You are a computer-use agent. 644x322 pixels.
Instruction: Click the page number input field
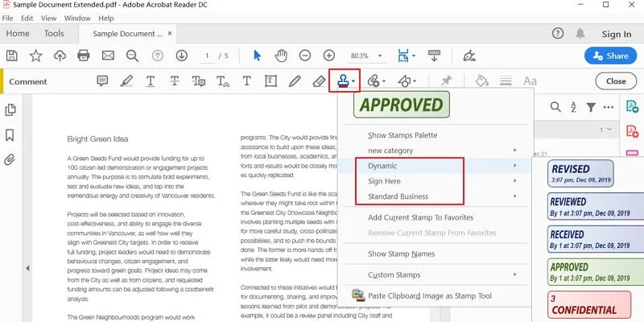coord(208,56)
